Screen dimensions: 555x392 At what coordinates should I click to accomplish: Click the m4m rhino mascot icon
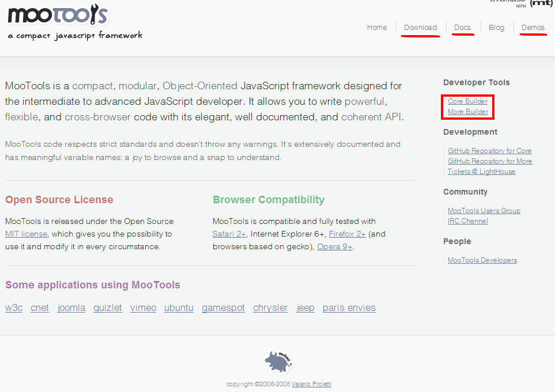[280, 361]
